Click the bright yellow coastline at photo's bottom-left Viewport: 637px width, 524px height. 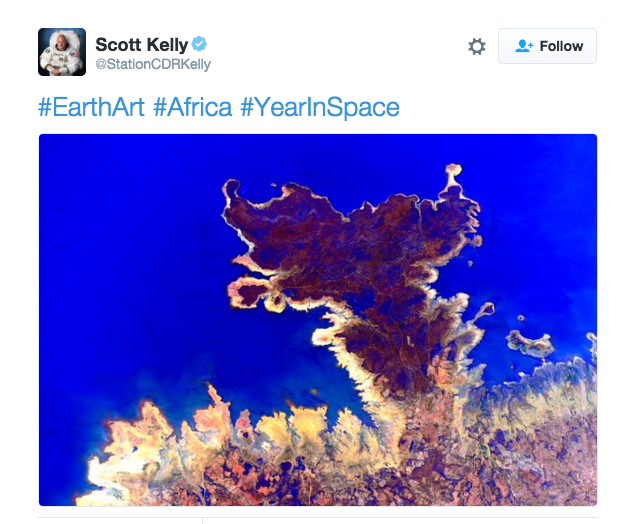pos(122,459)
